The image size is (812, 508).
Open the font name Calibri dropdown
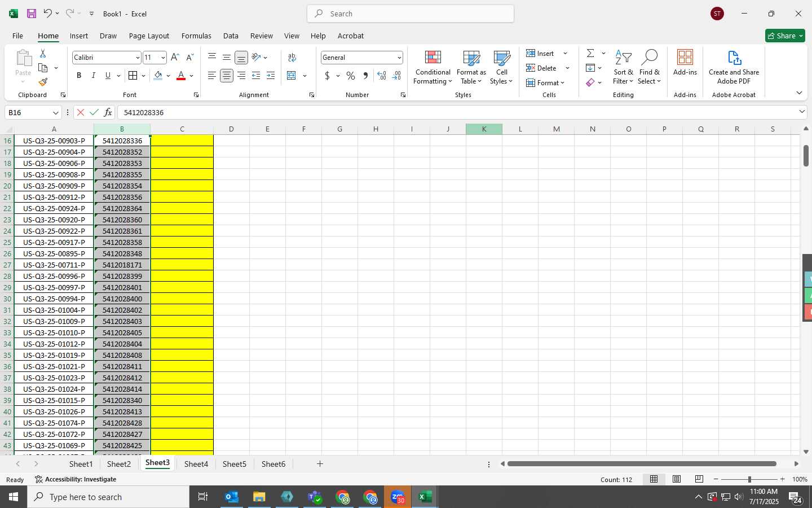[137, 58]
